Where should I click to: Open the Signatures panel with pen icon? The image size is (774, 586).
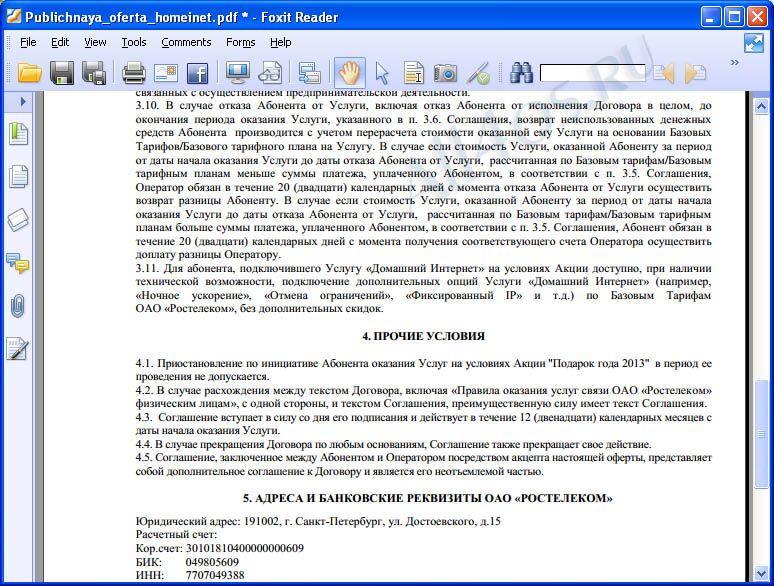18,349
